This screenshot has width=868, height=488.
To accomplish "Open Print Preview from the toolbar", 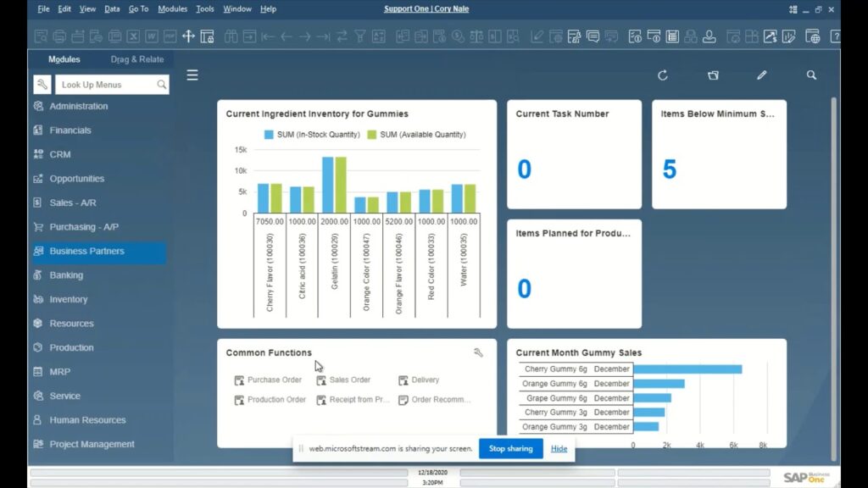I will pos(38,36).
